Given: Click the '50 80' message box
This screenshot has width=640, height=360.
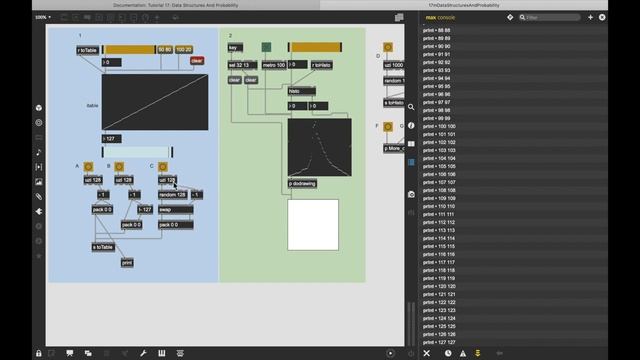Looking at the screenshot, I should point(165,49).
